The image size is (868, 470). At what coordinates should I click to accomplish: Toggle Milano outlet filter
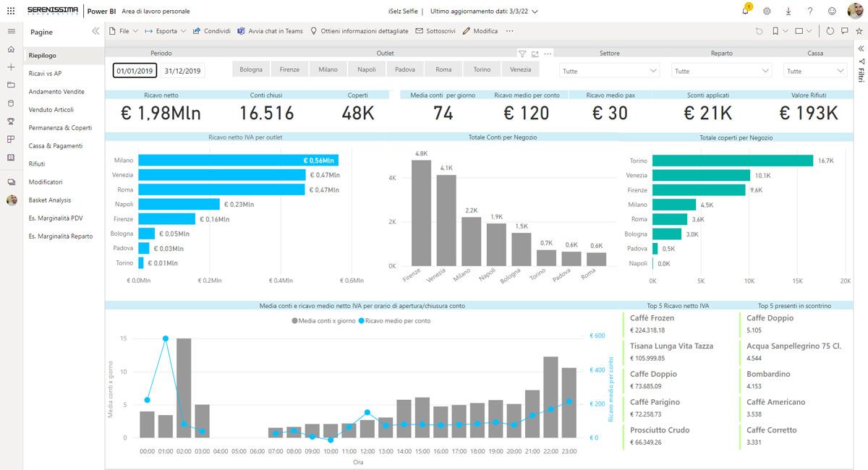click(x=328, y=69)
